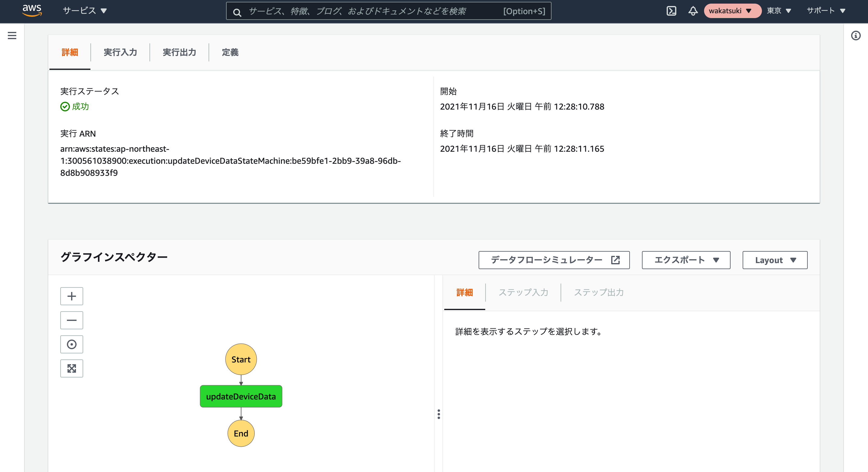Open the notifications bell
868x472 pixels.
coord(693,11)
